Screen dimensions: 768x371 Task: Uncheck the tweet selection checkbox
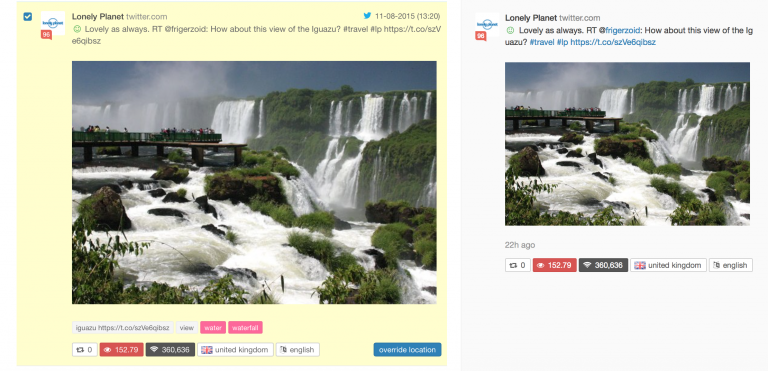click(27, 17)
